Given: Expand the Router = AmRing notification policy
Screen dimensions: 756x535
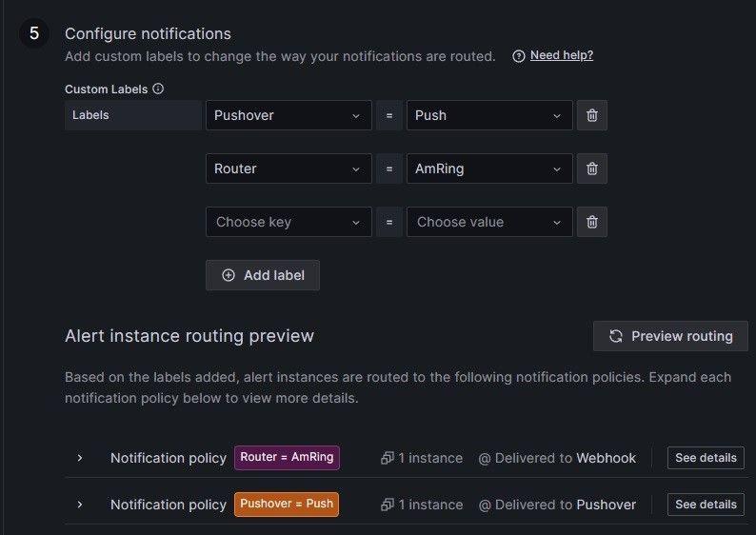Looking at the screenshot, I should pyautogui.click(x=80, y=458).
